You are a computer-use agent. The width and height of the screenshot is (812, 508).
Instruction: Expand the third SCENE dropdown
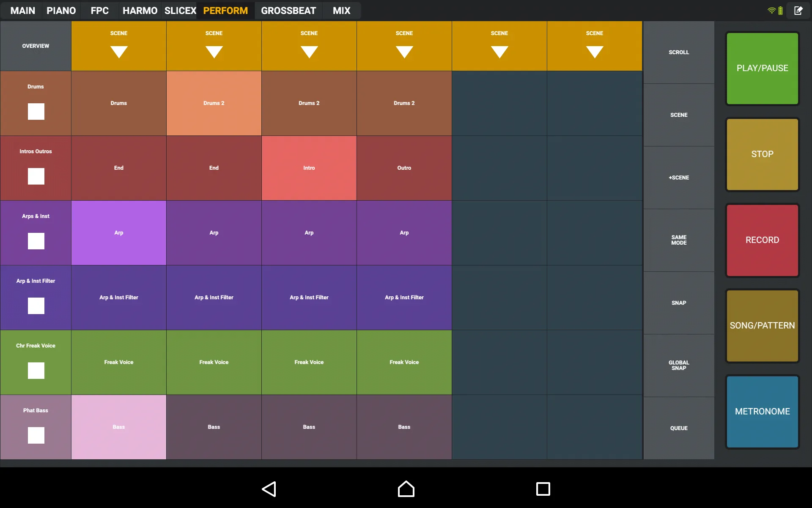point(309,46)
